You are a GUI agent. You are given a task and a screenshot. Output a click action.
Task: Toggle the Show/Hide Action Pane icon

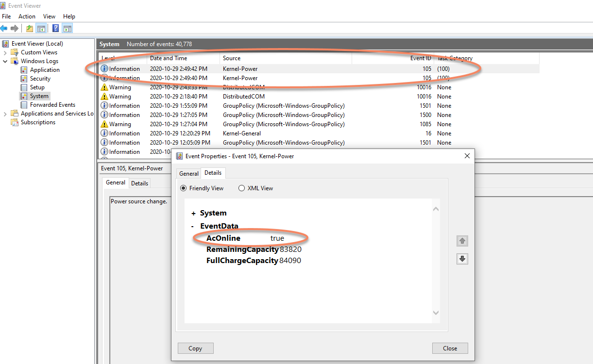point(68,29)
